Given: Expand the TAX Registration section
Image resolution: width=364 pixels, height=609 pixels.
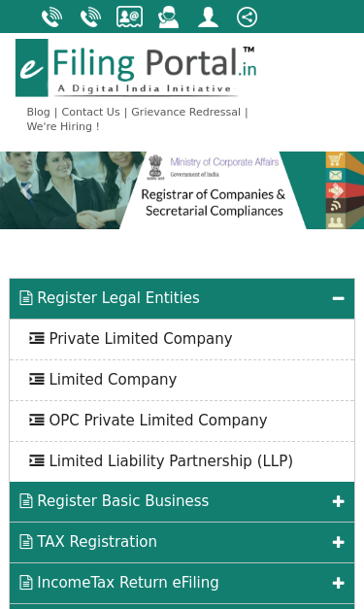Looking at the screenshot, I should coord(182,542).
